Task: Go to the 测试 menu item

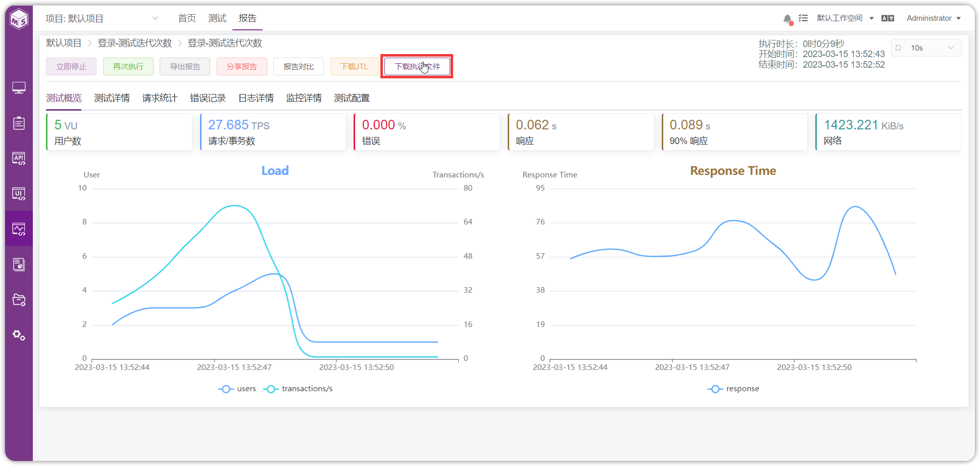Action: pyautogui.click(x=217, y=18)
